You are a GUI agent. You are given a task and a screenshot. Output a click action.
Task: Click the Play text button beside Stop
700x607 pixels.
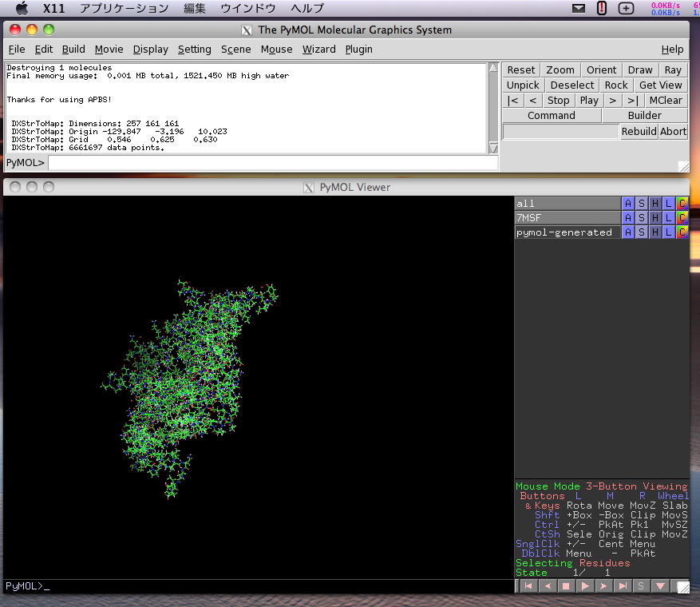[x=589, y=100]
